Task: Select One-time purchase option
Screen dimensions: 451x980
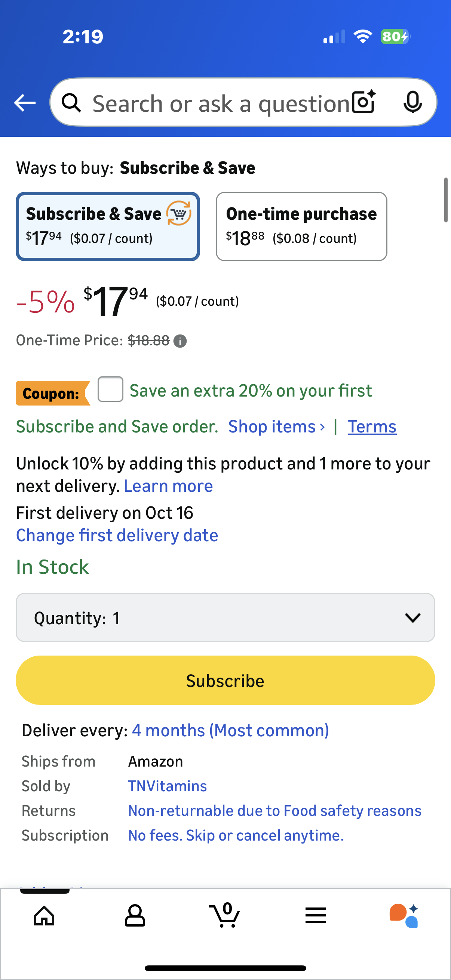Action: tap(301, 226)
